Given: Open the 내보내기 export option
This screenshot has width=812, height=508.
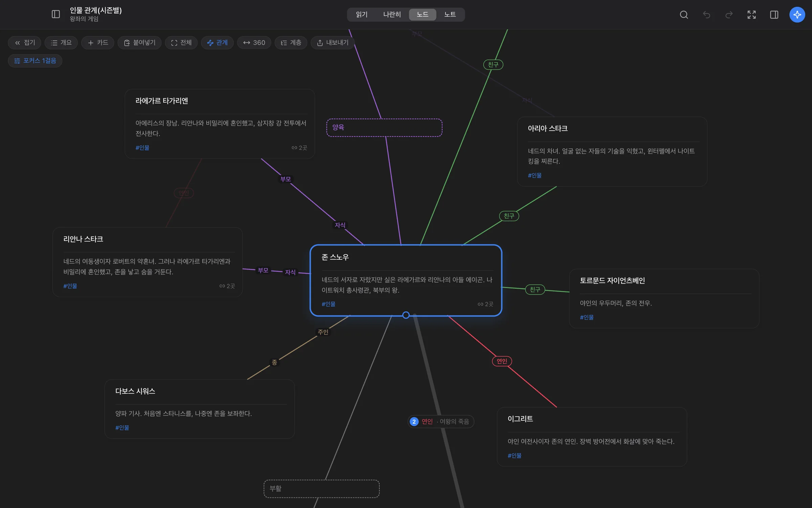Looking at the screenshot, I should pyautogui.click(x=333, y=43).
